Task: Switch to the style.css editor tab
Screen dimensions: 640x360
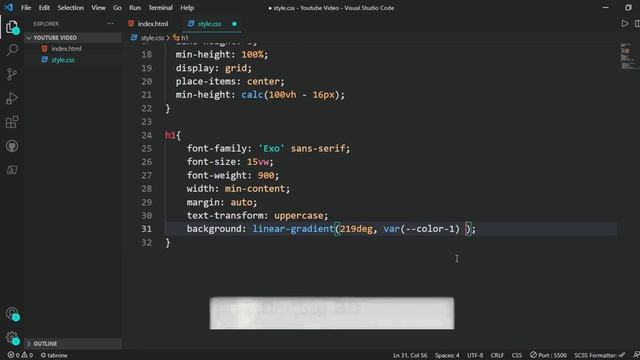Action: click(x=212, y=24)
